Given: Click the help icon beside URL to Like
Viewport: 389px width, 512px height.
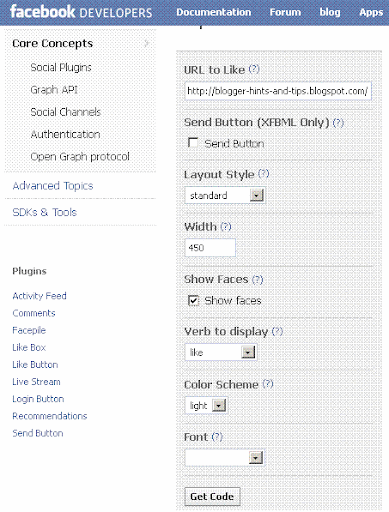Looking at the screenshot, I should point(254,69).
